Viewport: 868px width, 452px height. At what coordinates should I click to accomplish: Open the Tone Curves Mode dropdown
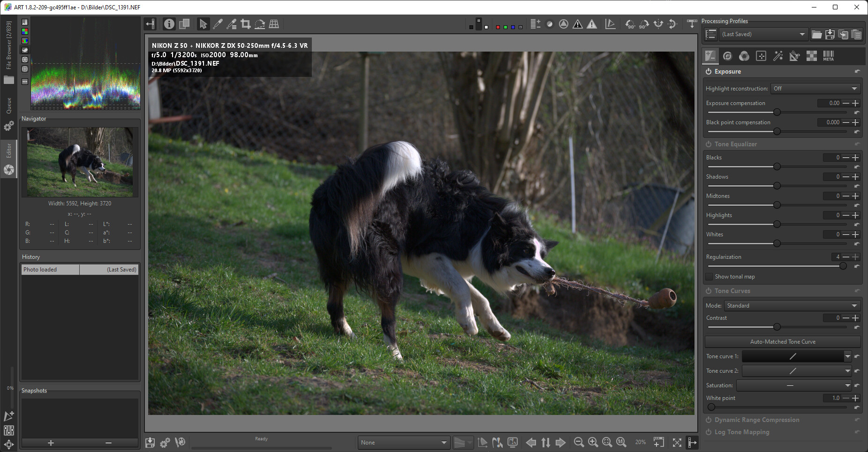coord(792,306)
